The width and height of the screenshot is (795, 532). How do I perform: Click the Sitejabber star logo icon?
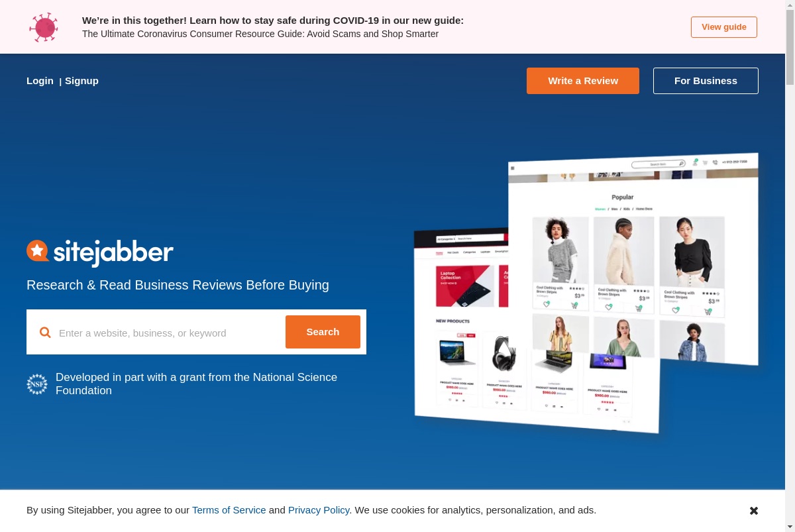pyautogui.click(x=37, y=250)
